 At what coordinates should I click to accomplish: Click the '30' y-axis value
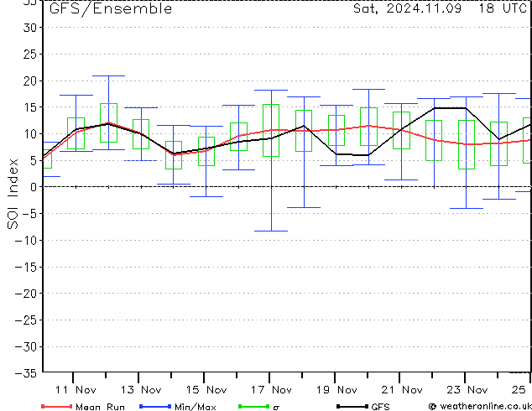click(x=29, y=28)
